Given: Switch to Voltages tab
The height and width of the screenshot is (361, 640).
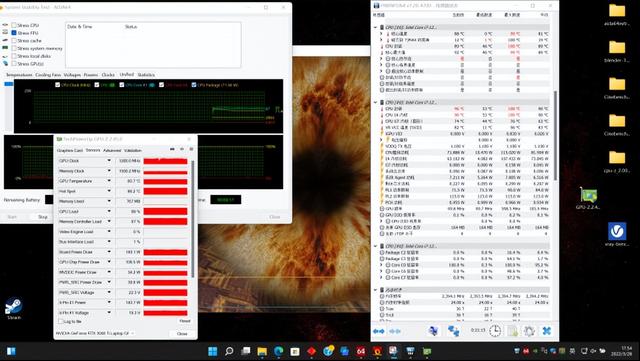Looking at the screenshot, I should (x=72, y=75).
